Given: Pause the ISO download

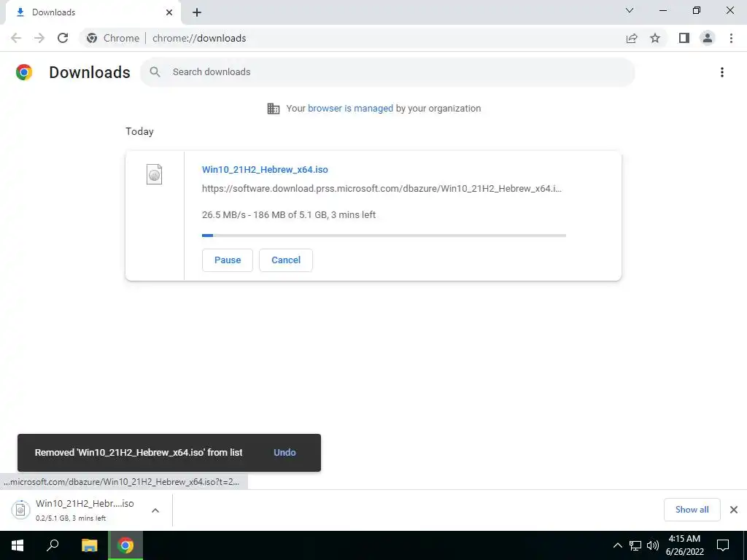Looking at the screenshot, I should [x=228, y=260].
